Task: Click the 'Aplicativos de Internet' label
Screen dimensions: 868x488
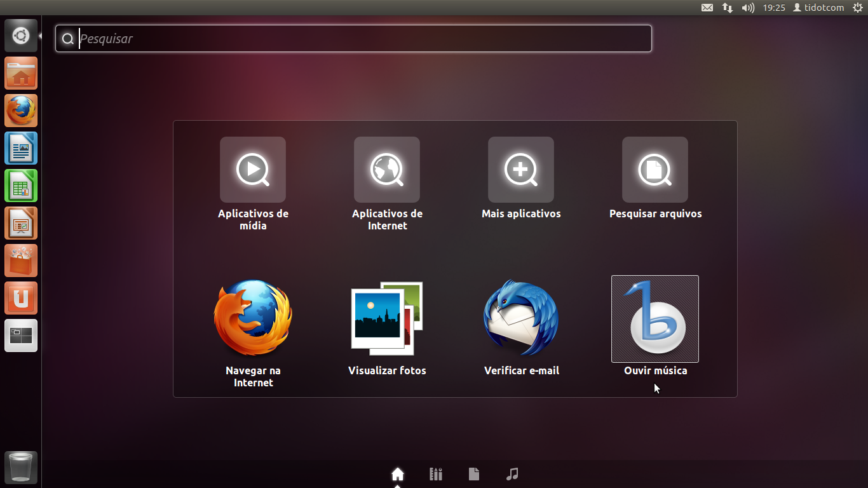Action: pyautogui.click(x=387, y=219)
